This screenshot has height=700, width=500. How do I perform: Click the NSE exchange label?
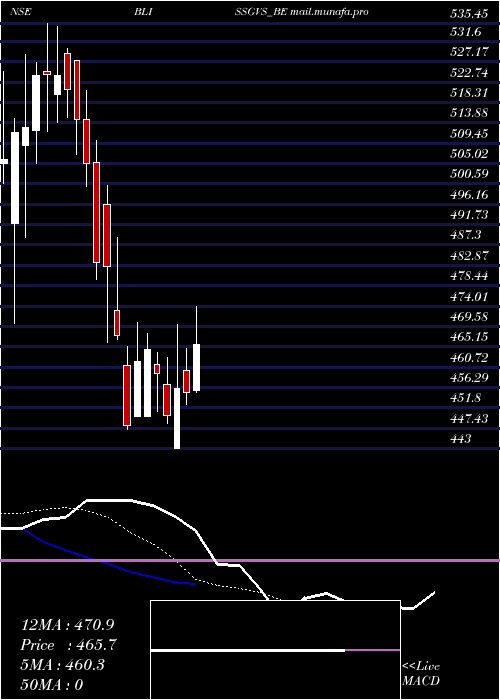[x=21, y=12]
